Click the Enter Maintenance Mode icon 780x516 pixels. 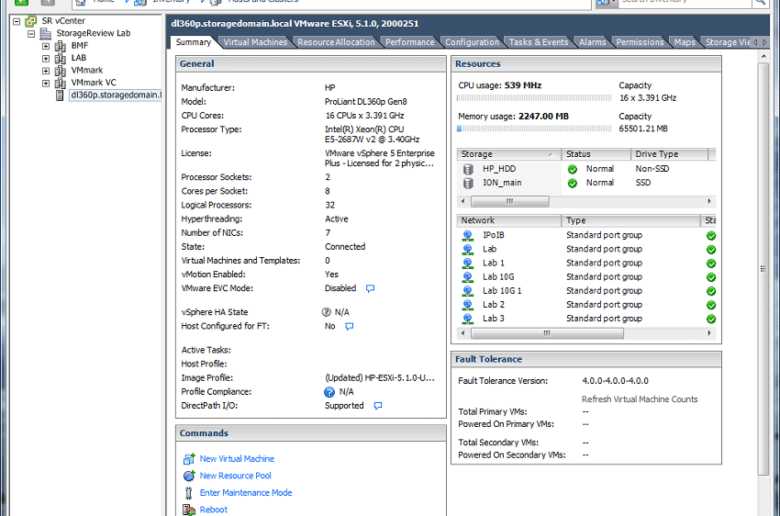[x=189, y=493]
